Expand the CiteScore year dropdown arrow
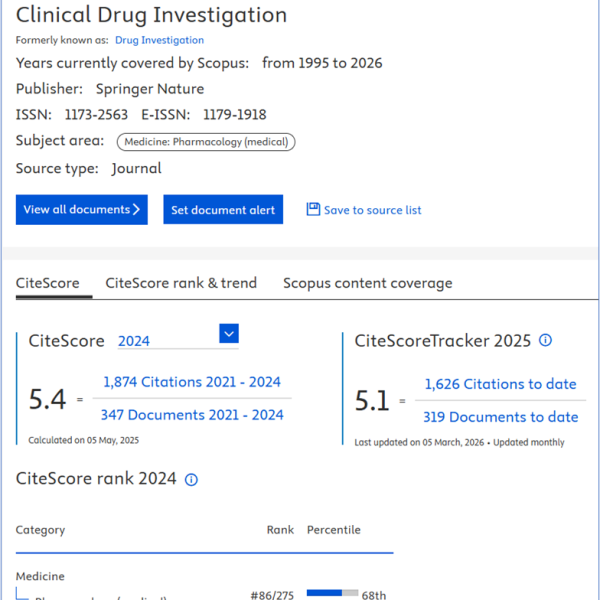The height and width of the screenshot is (600, 600). [229, 333]
